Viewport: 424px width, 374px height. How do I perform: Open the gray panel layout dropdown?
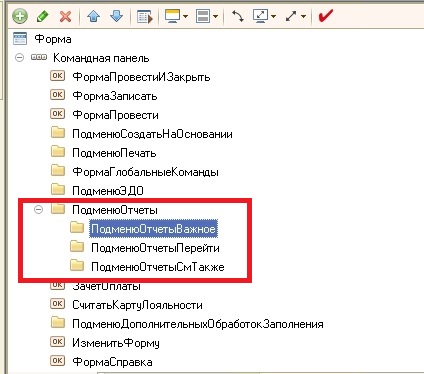[x=215, y=16]
